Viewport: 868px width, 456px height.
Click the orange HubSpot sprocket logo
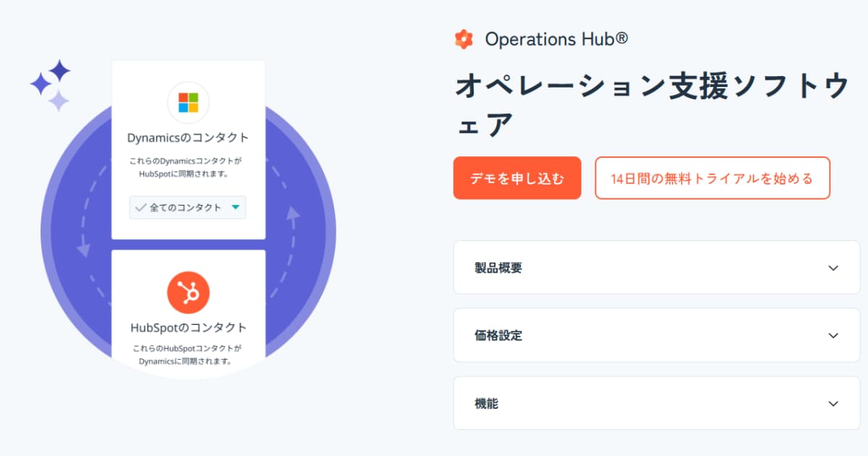pos(188,292)
